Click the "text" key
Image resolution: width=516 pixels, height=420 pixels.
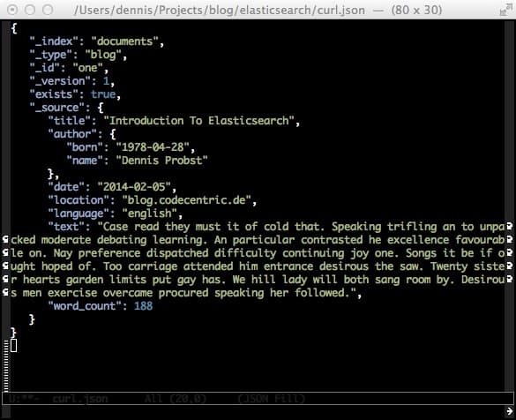coord(66,227)
